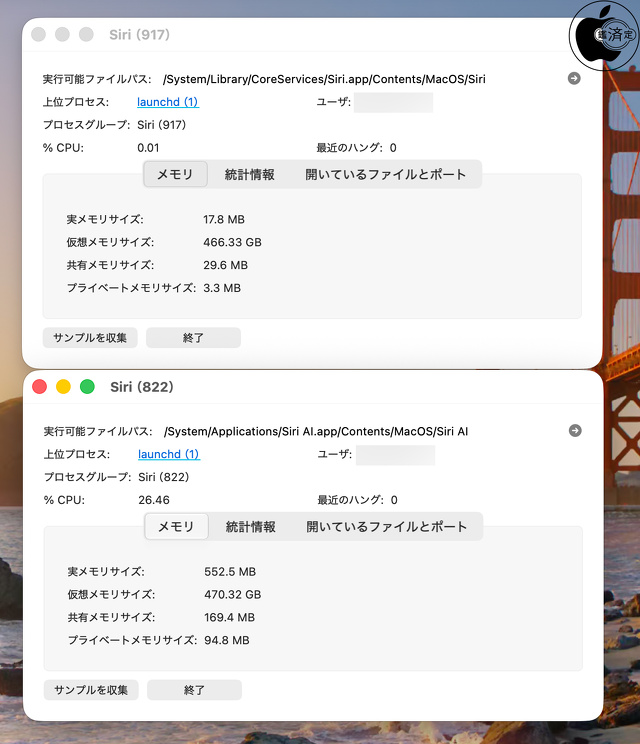Viewport: 640px width, 744px height.
Task: Click process group value Siri (917)
Action: click(x=161, y=125)
